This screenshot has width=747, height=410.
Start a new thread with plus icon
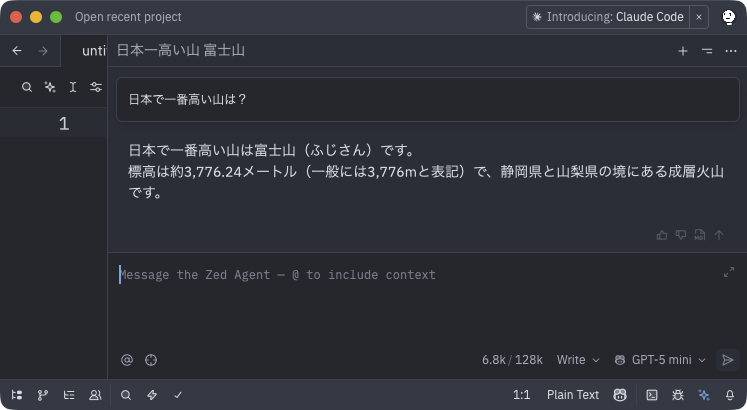[683, 51]
